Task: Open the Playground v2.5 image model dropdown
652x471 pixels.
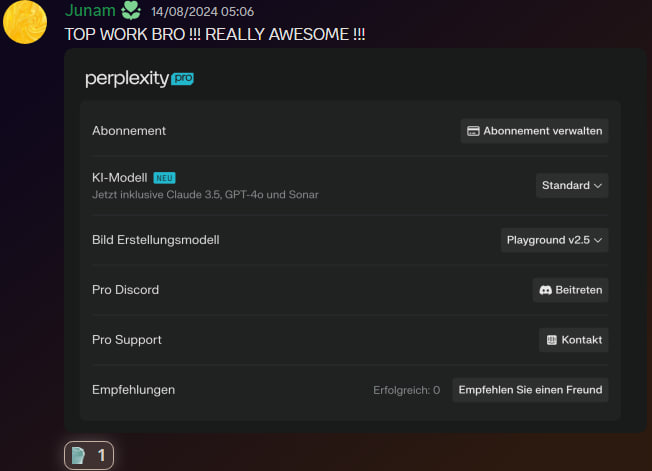Action: point(553,240)
